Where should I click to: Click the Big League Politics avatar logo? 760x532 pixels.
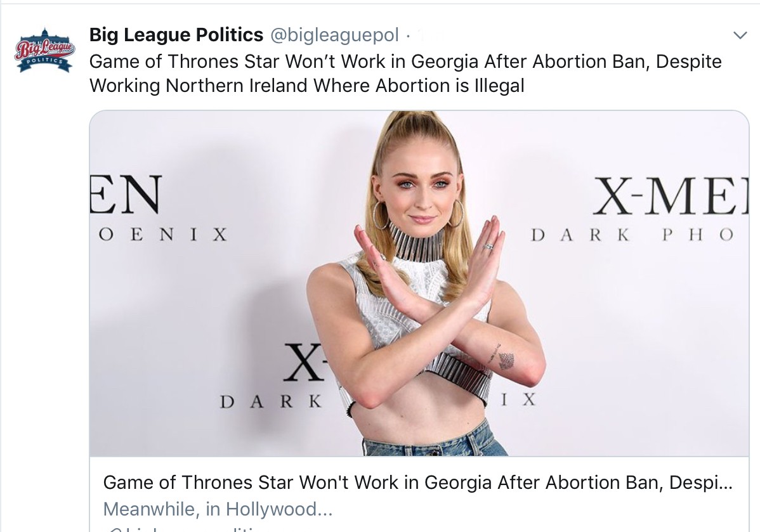(x=45, y=49)
